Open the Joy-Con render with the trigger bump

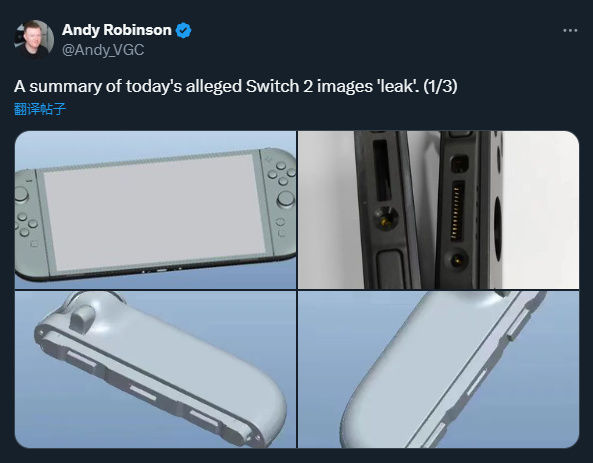[155, 370]
